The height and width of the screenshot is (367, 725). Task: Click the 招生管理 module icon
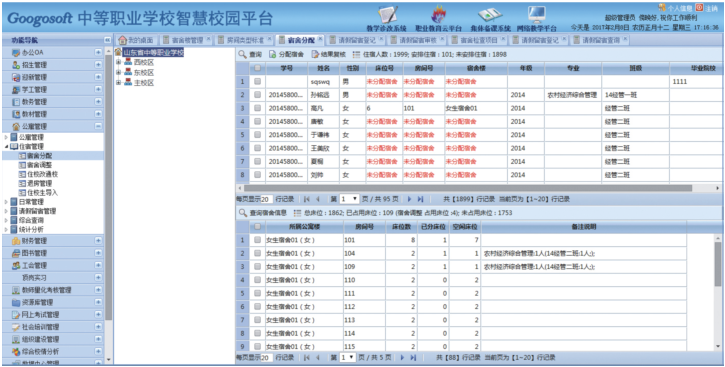click(x=16, y=65)
